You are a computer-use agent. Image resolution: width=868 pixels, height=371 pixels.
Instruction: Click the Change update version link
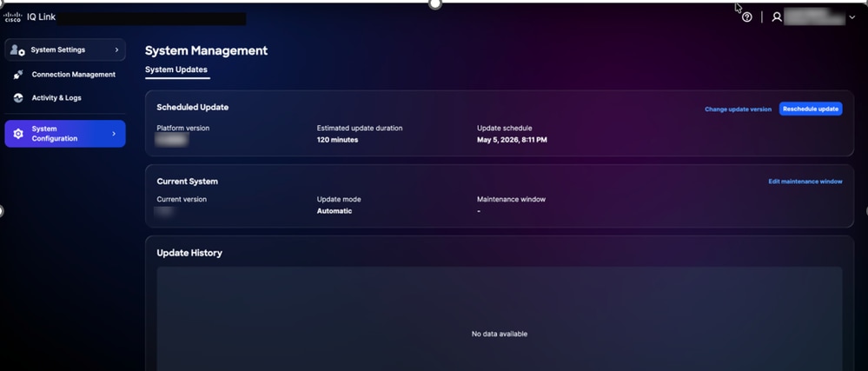738,109
